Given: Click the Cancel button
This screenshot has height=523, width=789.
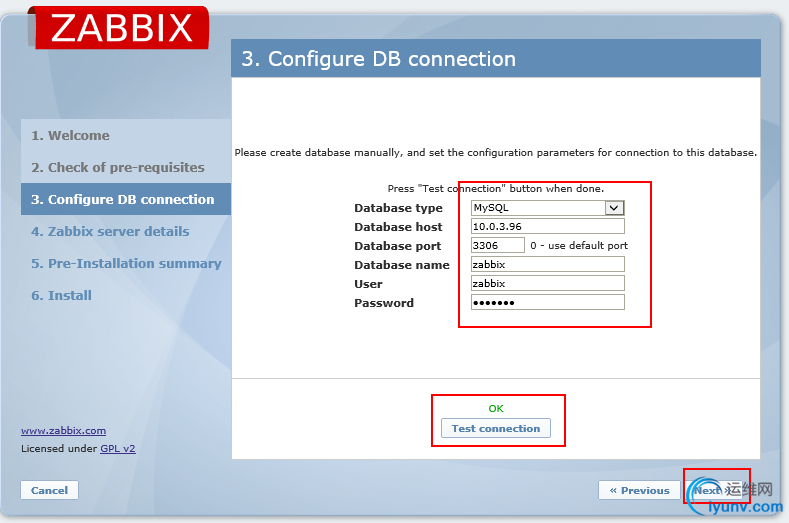Looking at the screenshot, I should tap(49, 490).
